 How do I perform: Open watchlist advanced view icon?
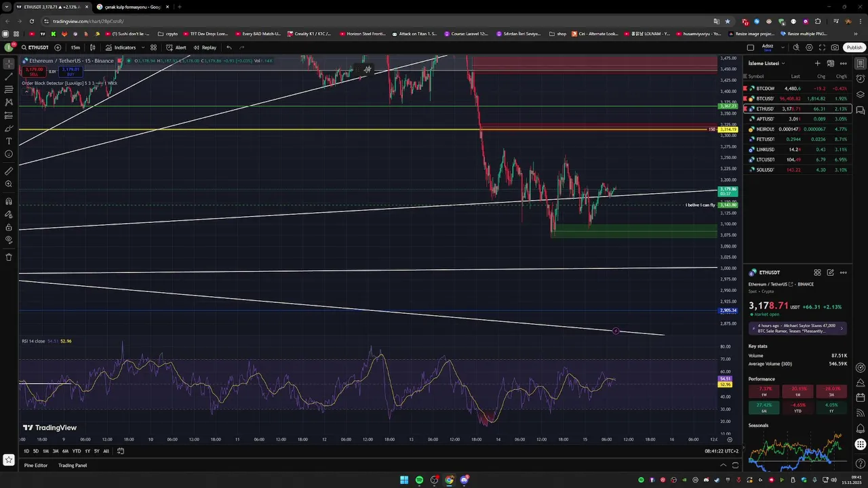point(830,63)
